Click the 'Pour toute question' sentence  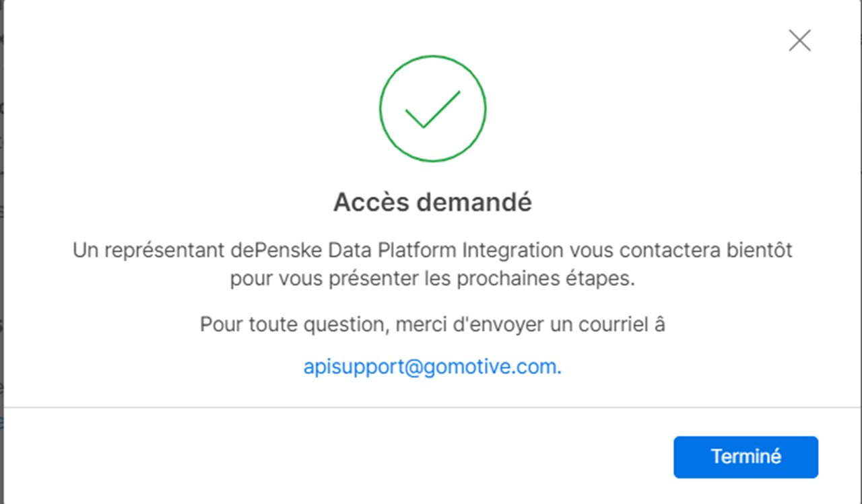click(432, 324)
